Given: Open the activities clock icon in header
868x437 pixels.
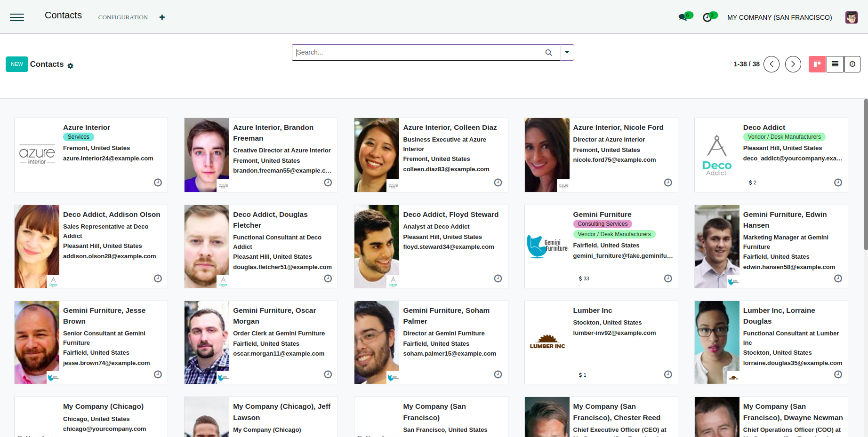Looking at the screenshot, I should 707,17.
